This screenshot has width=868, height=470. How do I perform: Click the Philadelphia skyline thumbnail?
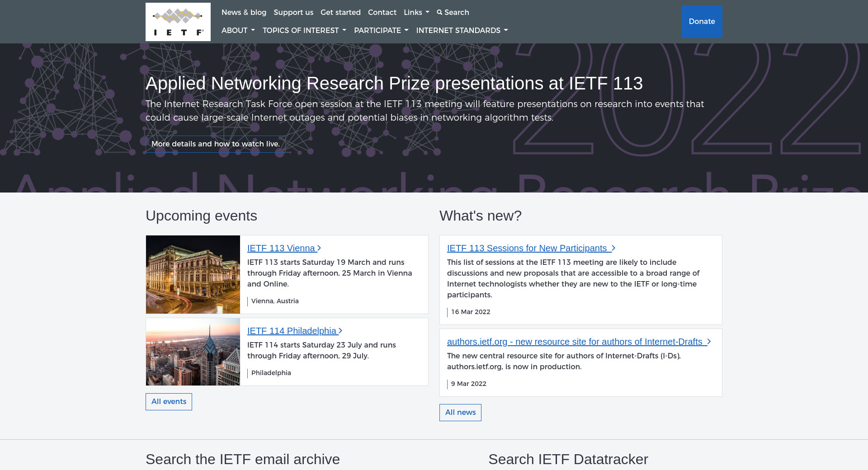[x=193, y=352]
